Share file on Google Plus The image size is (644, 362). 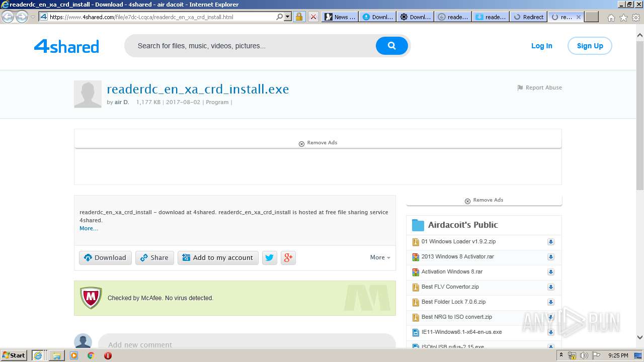point(288,258)
